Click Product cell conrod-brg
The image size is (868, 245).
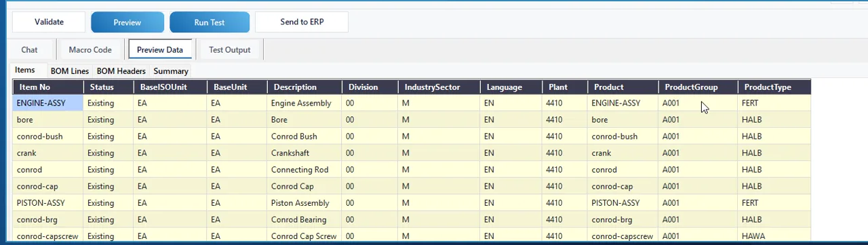pyautogui.click(x=623, y=219)
